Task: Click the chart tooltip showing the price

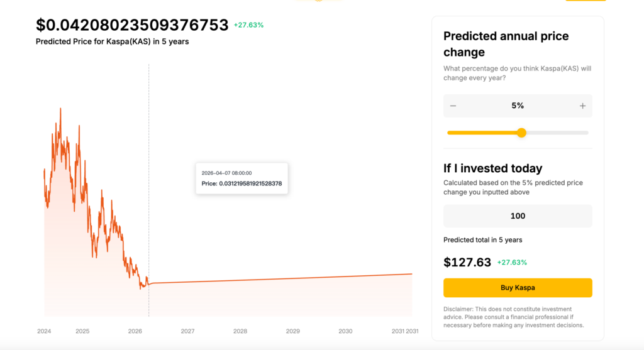Action: pyautogui.click(x=241, y=178)
